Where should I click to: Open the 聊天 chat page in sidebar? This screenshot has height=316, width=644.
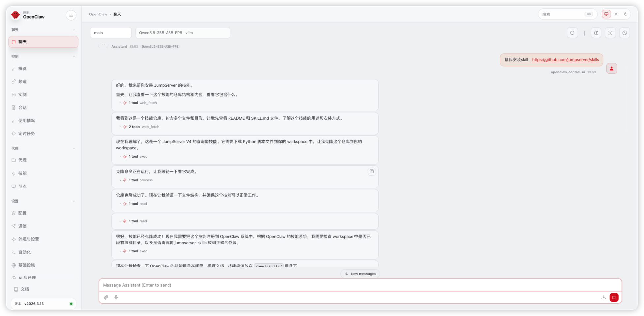click(x=44, y=42)
